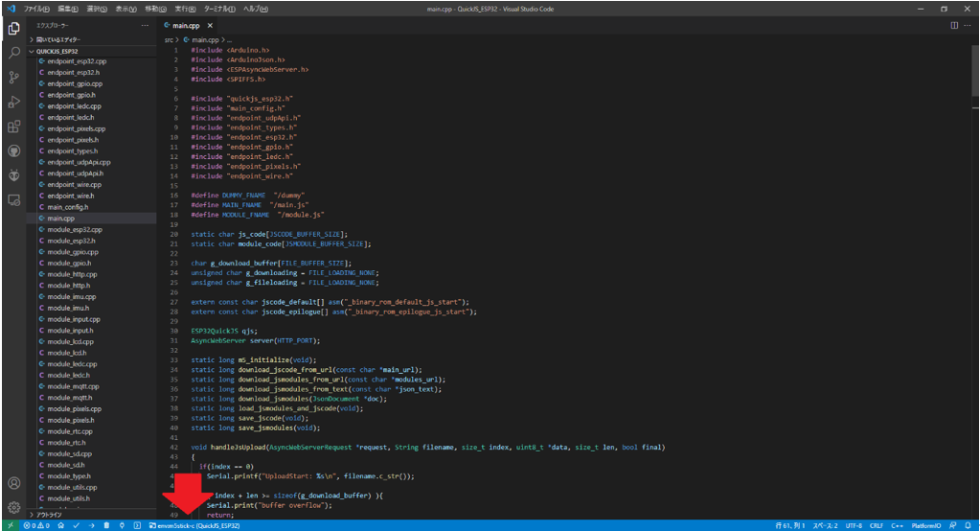Viewport: 980px width, 531px height.
Task: Open the PlatformIO terminal icon in status bar
Action: pyautogui.click(x=137, y=525)
